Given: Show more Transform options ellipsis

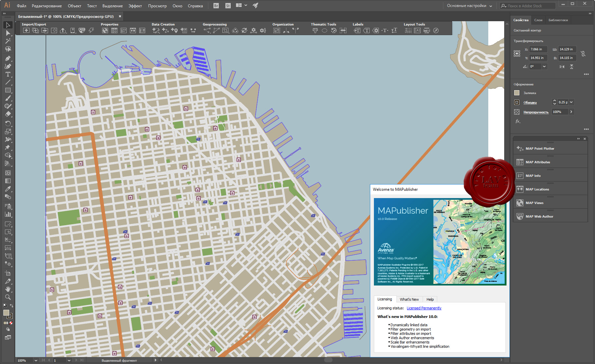Looking at the screenshot, I should click(586, 74).
